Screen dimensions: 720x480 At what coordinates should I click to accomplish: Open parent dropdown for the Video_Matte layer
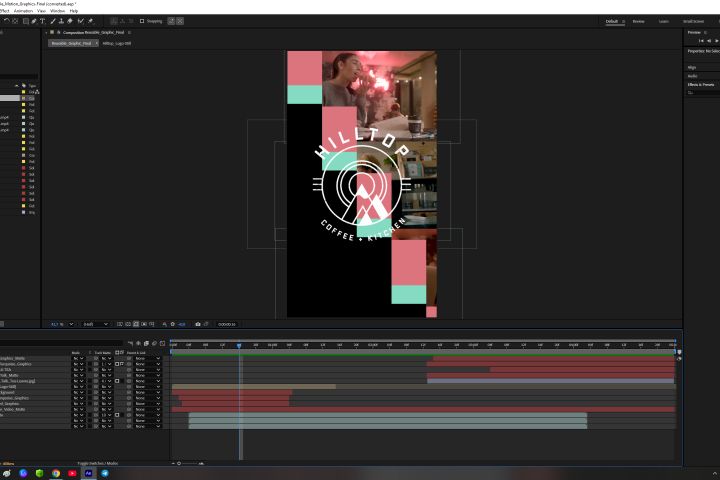point(148,409)
